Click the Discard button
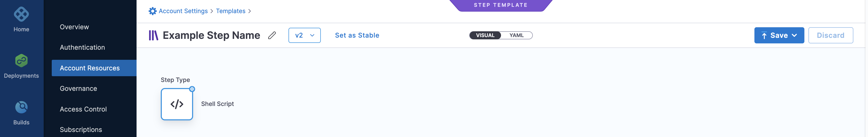The height and width of the screenshot is (137, 868). tap(831, 35)
